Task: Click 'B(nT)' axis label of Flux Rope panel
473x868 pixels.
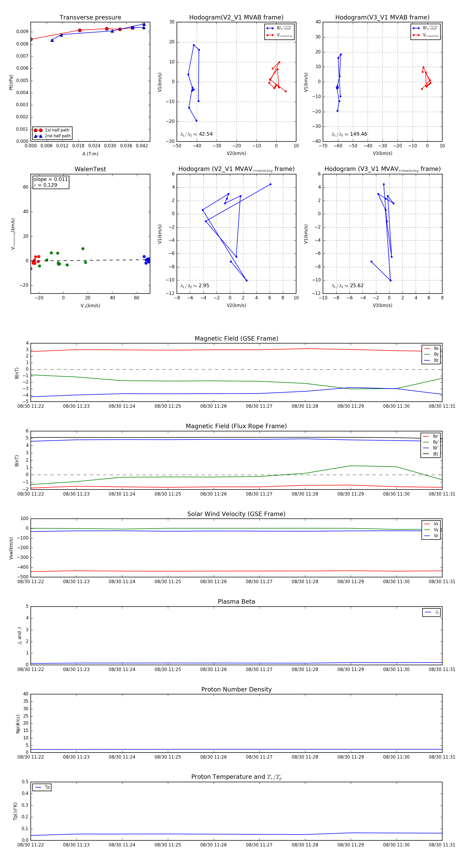Action: point(17,461)
